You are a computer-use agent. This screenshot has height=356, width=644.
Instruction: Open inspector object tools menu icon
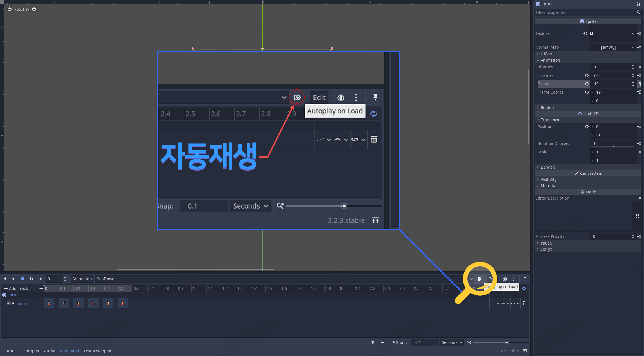coord(638,4)
